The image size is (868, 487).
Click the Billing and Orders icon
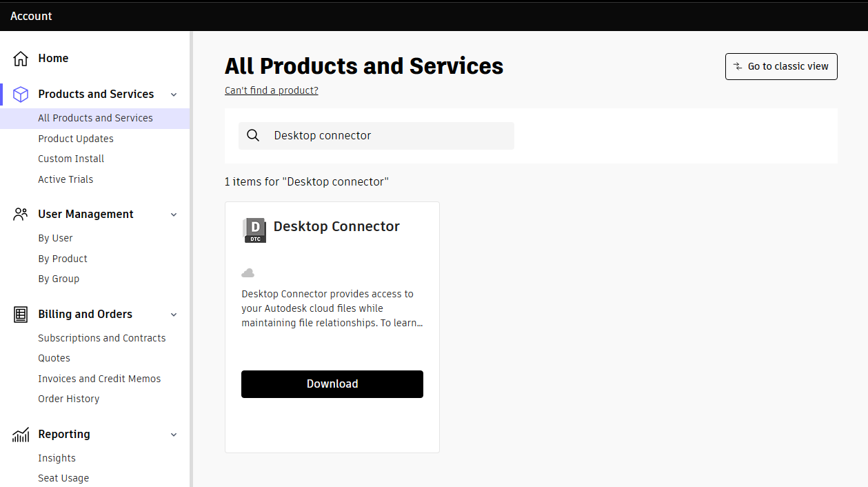click(x=21, y=315)
